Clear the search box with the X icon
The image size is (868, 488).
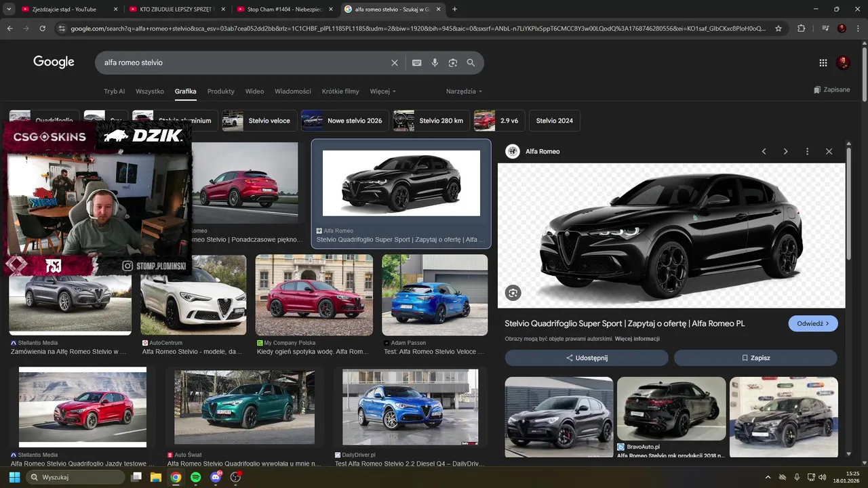pyautogui.click(x=395, y=62)
